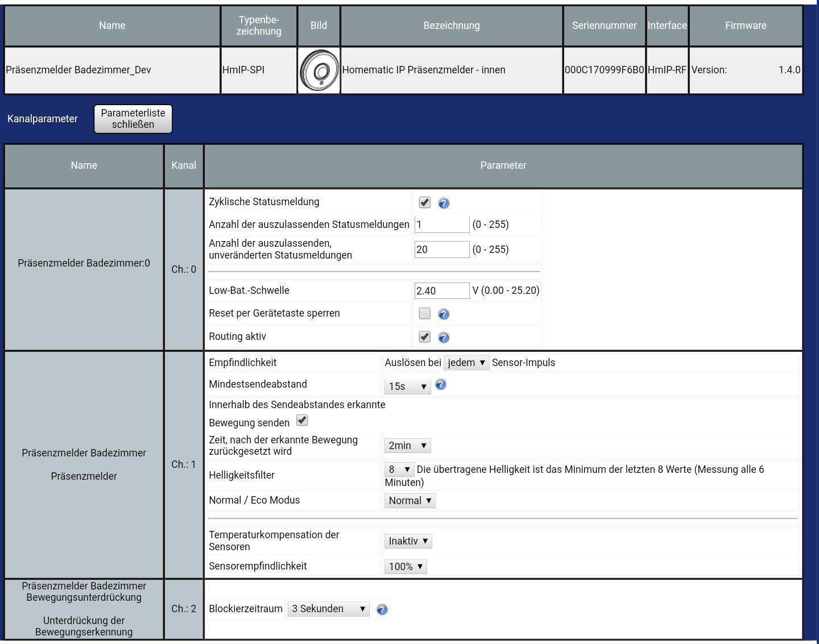Click Sensorempfindlichkeit label
The height and width of the screenshot is (644, 819).
[x=258, y=566]
